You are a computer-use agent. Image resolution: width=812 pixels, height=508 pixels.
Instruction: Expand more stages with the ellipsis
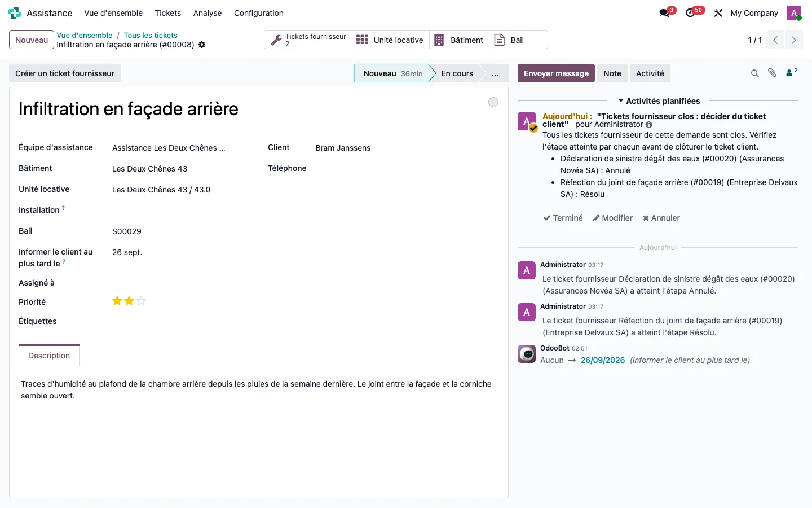495,73
